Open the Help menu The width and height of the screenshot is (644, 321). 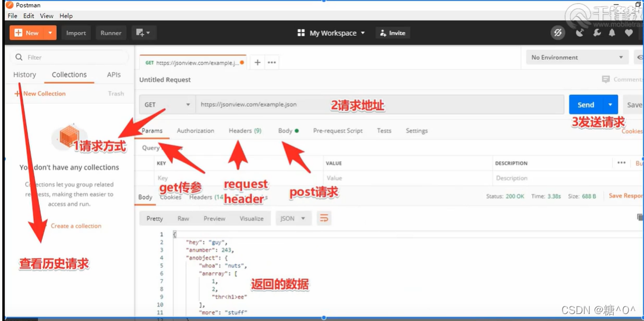(66, 16)
